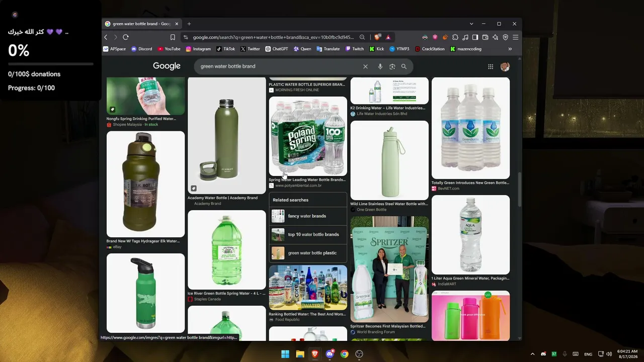Screen dimensions: 644x362
Task: Toggle the browser sidebar panel
Action: [x=475, y=37]
